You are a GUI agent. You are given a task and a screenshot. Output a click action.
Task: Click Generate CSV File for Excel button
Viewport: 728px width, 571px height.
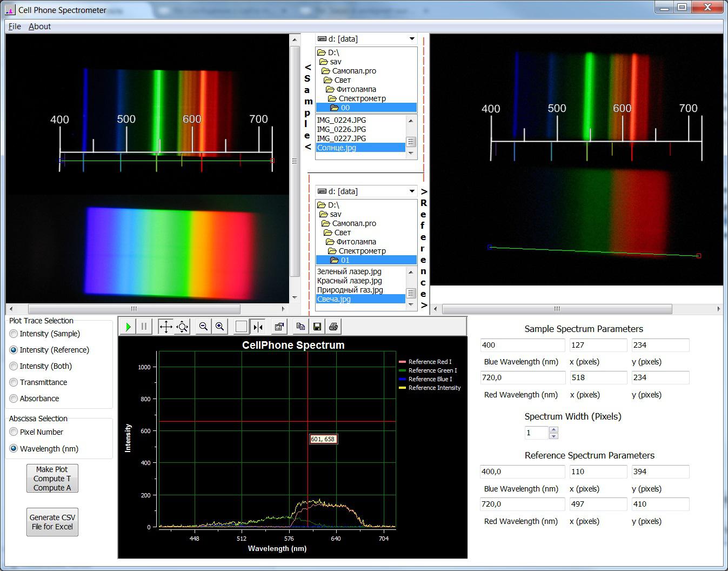click(52, 522)
